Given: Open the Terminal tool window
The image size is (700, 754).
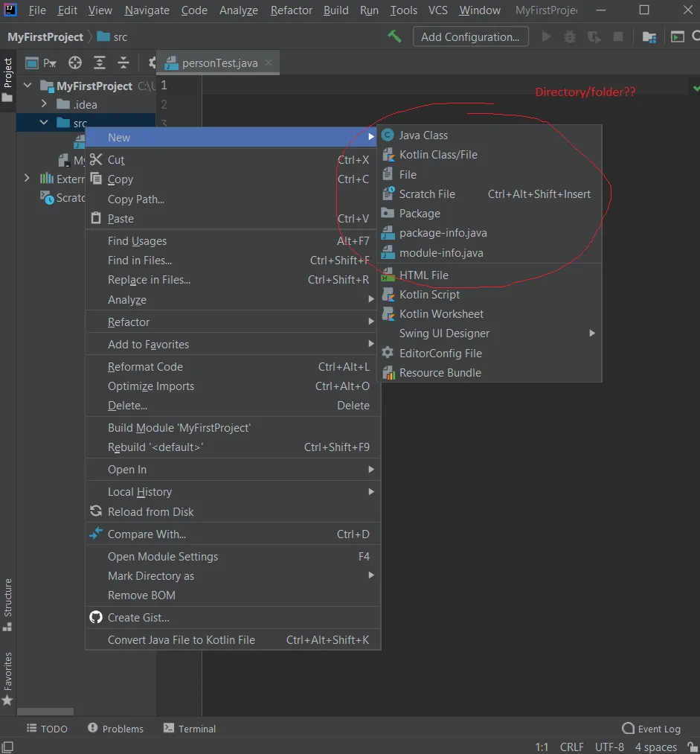Looking at the screenshot, I should pyautogui.click(x=190, y=729).
